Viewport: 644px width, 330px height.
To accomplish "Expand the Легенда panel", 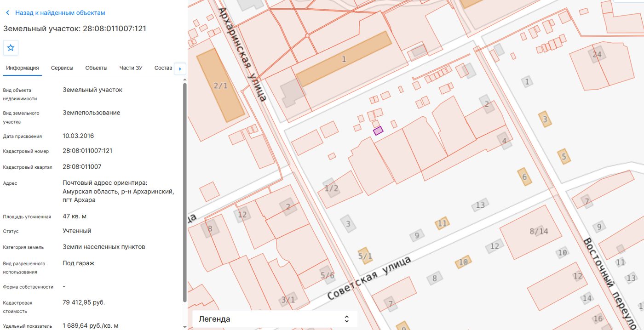I will pos(275,319).
